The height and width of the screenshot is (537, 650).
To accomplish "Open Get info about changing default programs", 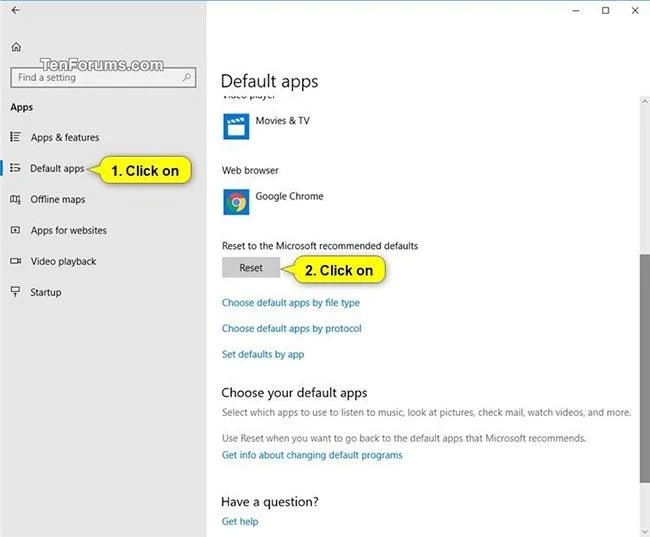I will tap(312, 455).
